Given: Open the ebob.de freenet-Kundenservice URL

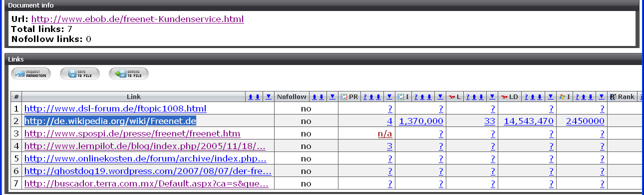Looking at the screenshot, I should (x=138, y=19).
